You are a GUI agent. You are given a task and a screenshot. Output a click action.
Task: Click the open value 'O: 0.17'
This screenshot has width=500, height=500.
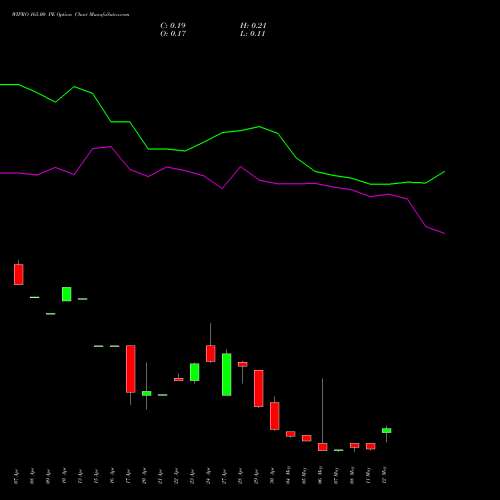pos(173,34)
